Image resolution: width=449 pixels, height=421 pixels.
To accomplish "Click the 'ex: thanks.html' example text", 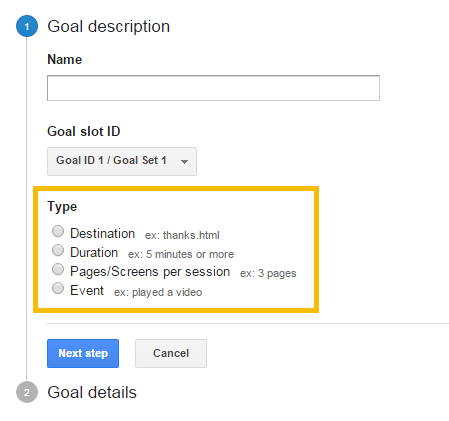I will (182, 235).
